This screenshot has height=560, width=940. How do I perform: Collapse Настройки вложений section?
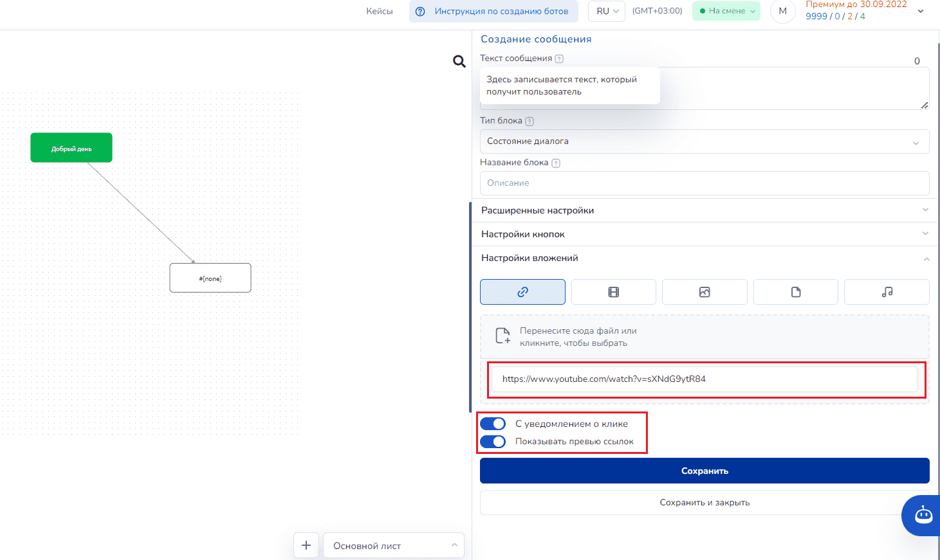pos(705,258)
